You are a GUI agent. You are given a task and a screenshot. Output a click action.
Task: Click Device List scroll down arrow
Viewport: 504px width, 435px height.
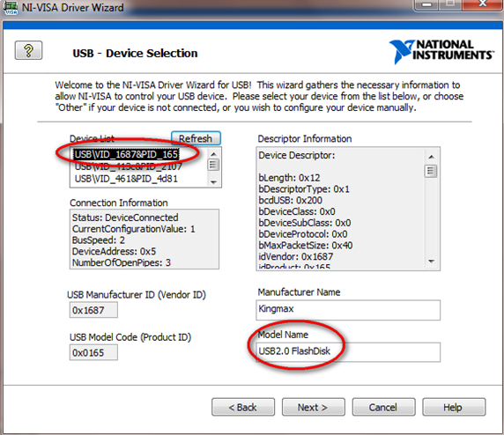(213, 182)
